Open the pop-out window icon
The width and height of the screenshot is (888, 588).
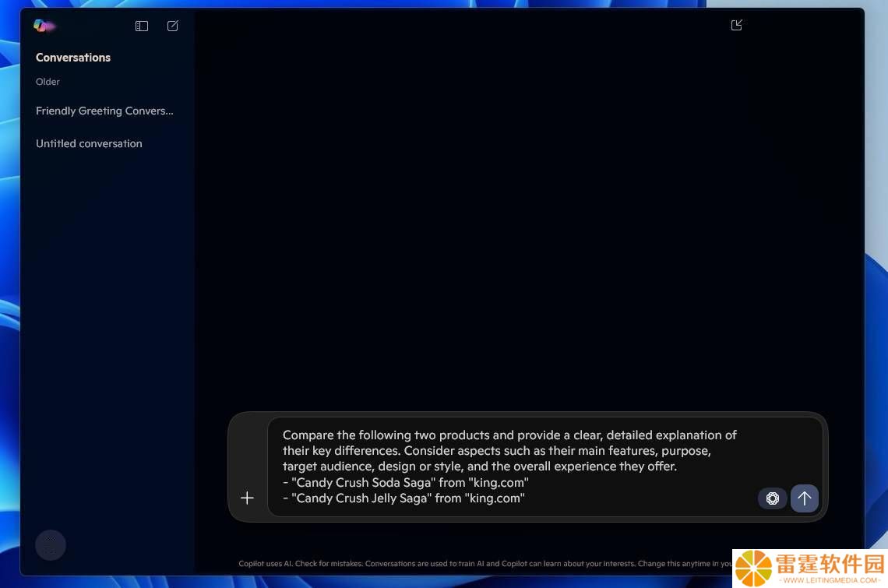pyautogui.click(x=736, y=25)
